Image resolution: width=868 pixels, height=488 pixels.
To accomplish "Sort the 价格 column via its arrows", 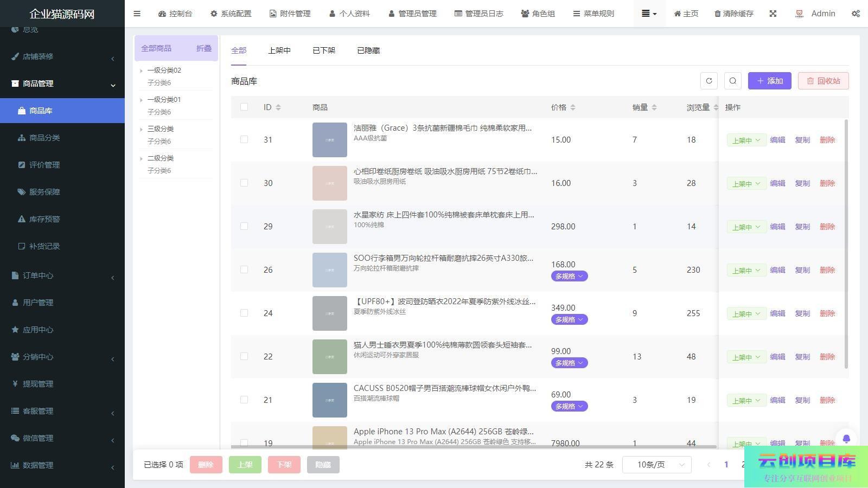I will tap(573, 107).
